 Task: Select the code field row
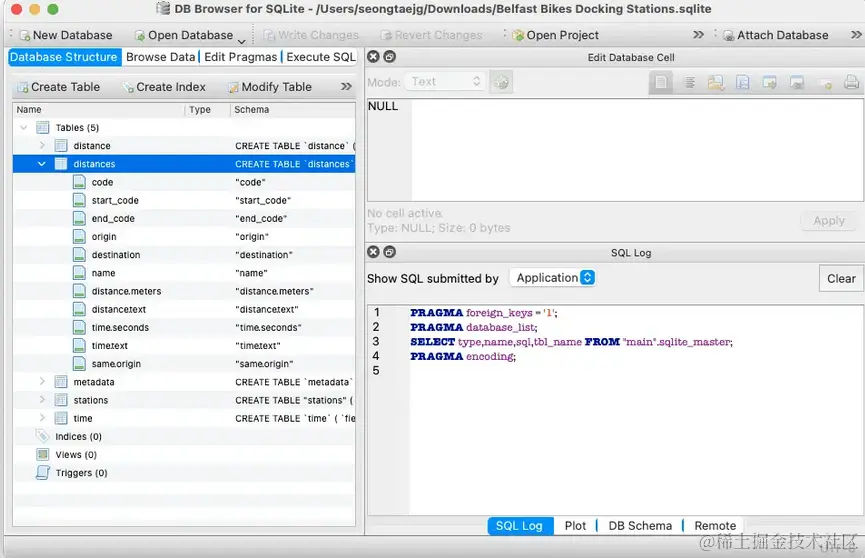(x=184, y=182)
